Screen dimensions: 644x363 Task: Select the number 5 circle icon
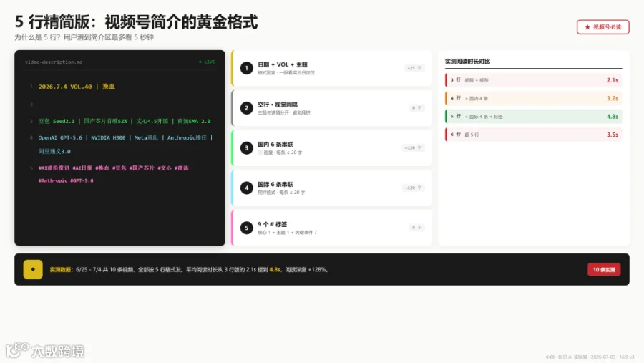point(246,228)
